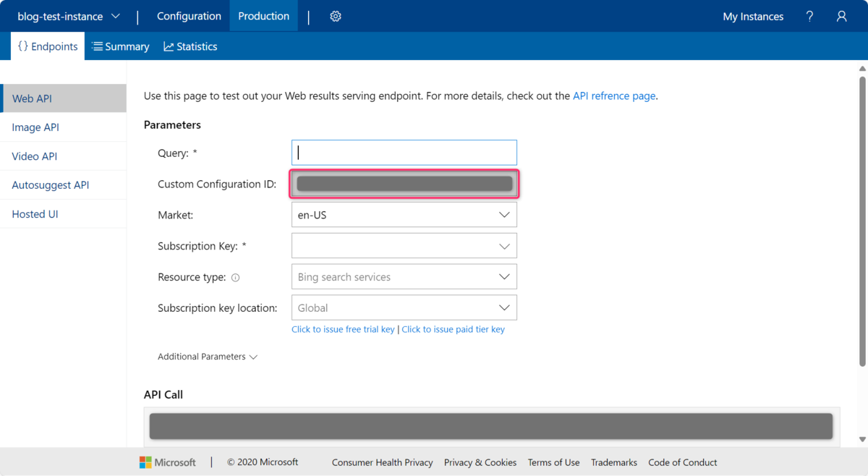The height and width of the screenshot is (476, 868).
Task: Select Hosted UI in sidebar
Action: click(64, 214)
